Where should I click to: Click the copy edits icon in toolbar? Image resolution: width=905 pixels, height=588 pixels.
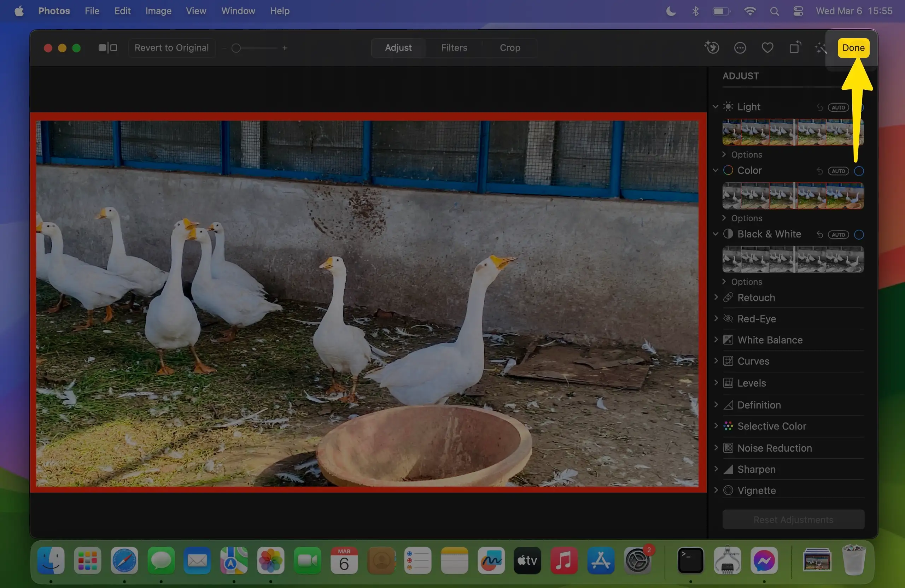712,48
